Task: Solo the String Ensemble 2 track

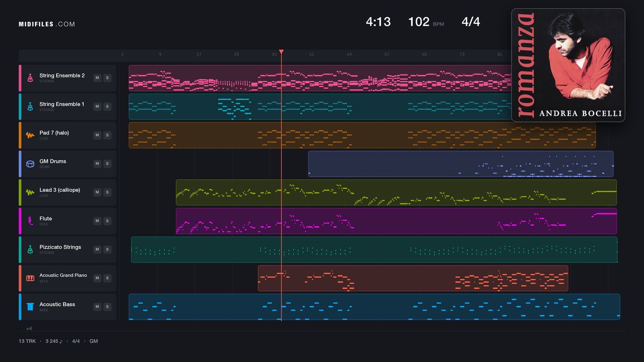Action: (107, 78)
